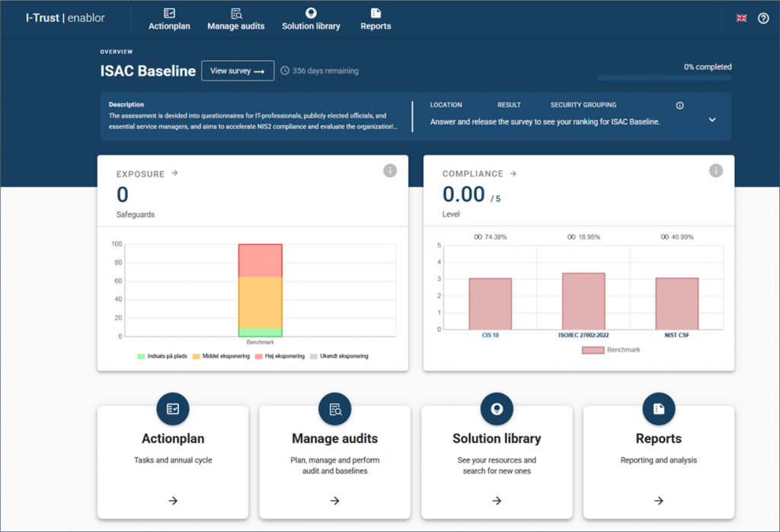Click the Actionplan icon in top navigation
Image resolution: width=780 pixels, height=532 pixels.
[169, 13]
